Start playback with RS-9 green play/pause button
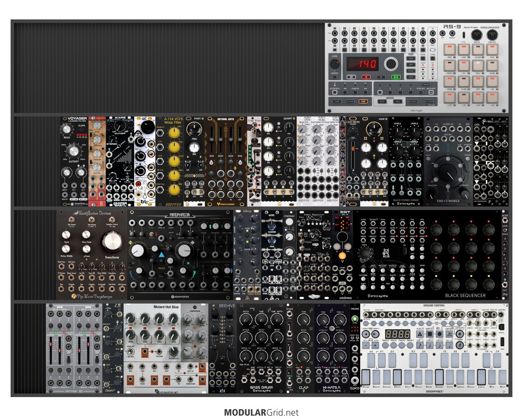 (x=396, y=77)
